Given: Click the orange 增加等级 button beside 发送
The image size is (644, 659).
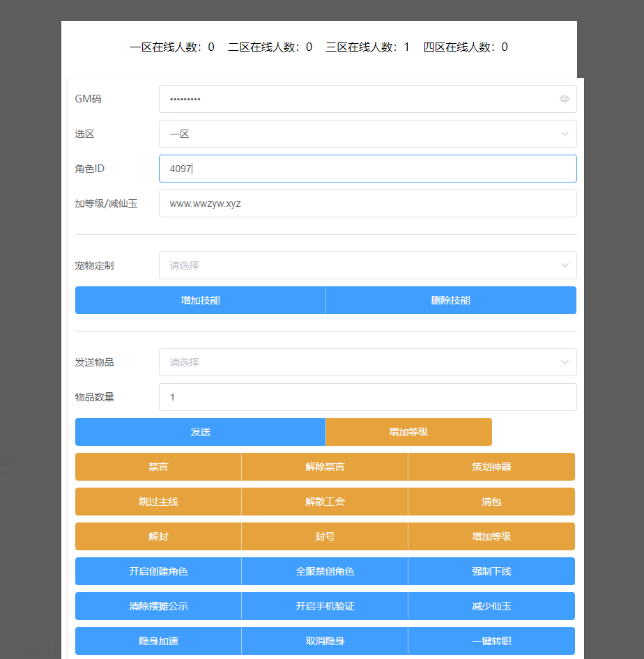Looking at the screenshot, I should click(408, 432).
